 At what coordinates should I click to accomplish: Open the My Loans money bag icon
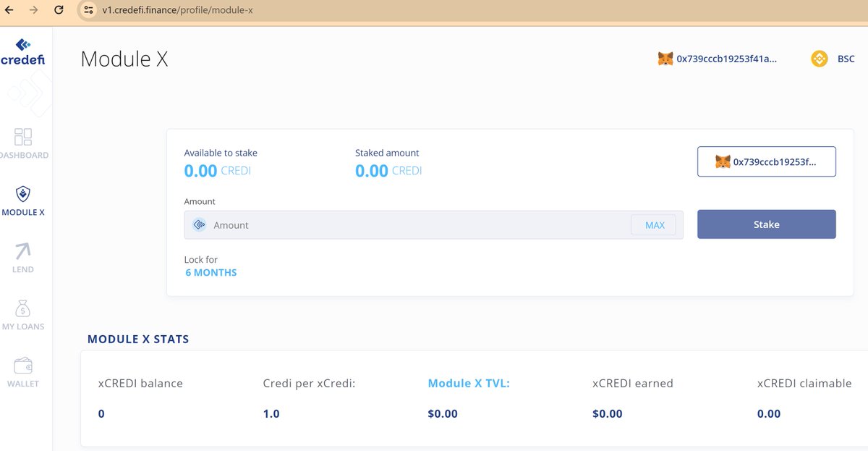(23, 308)
